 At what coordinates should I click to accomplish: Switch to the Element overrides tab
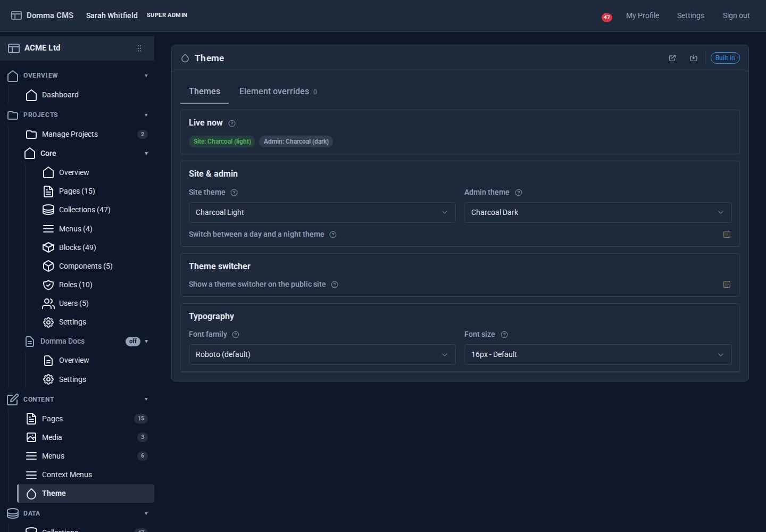[x=278, y=92]
